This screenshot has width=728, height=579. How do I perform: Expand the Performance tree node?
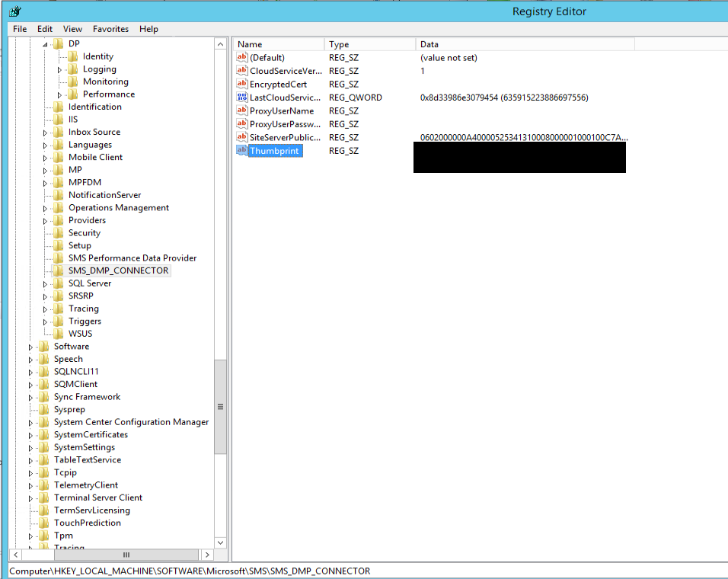pos(59,94)
